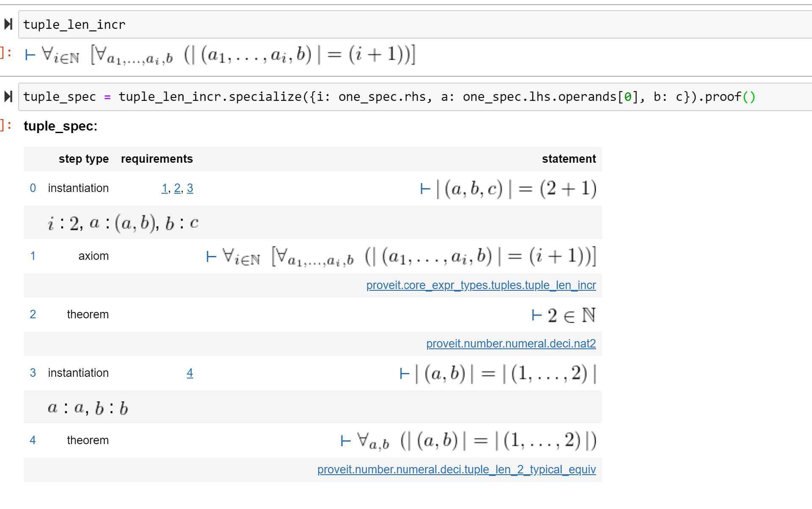Click the red output prompt beside tuple_spec output

pos(4,124)
